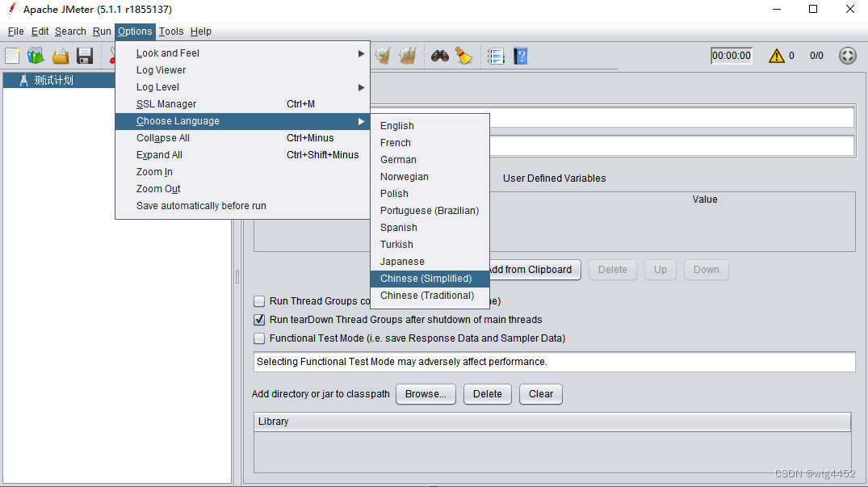Screen dimensions: 868x487
Task: Click Add from Clipboard button
Action: click(x=535, y=270)
